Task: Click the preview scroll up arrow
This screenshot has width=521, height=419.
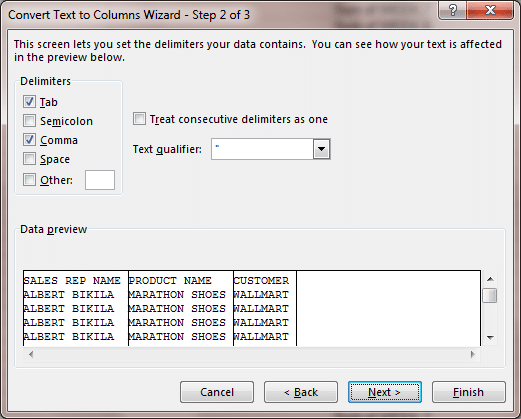Action: click(x=490, y=279)
